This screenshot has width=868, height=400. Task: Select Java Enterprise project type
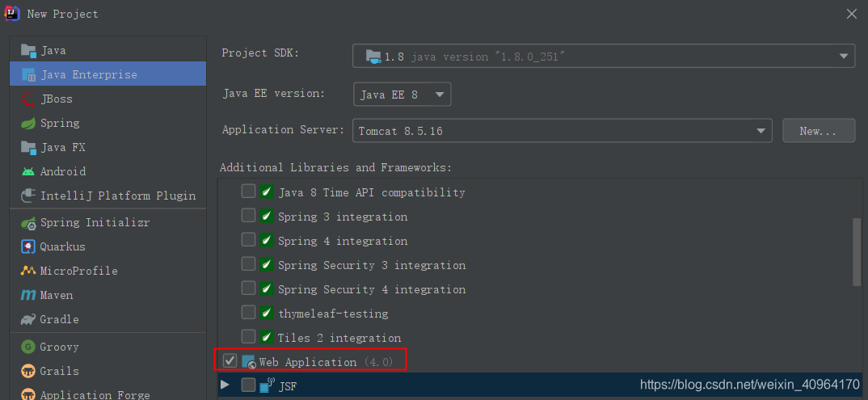108,74
